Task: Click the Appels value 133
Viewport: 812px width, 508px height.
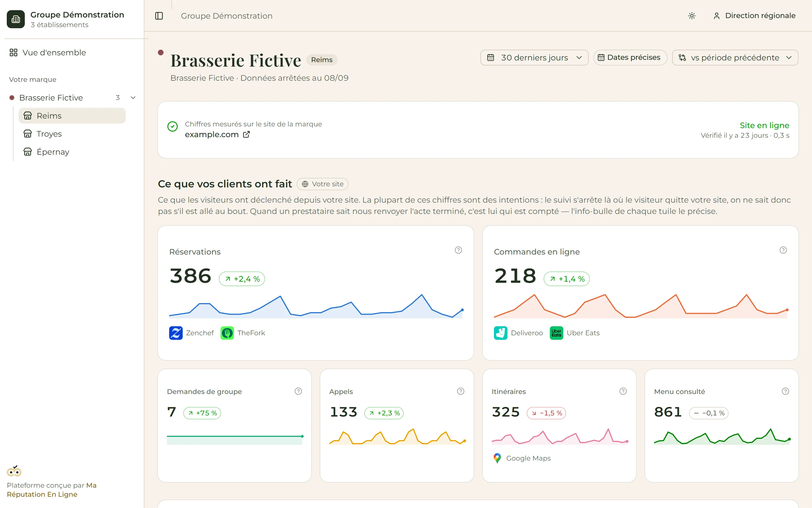Action: pos(344,412)
